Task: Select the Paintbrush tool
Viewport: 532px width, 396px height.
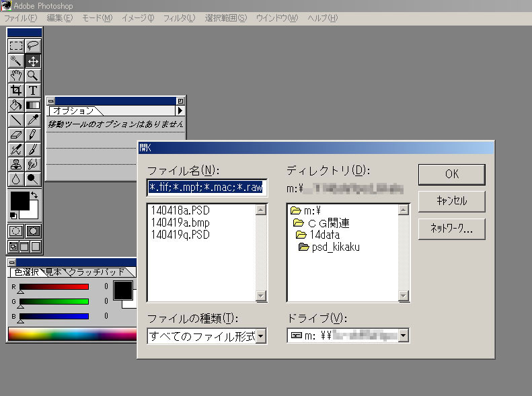Action: click(x=33, y=149)
